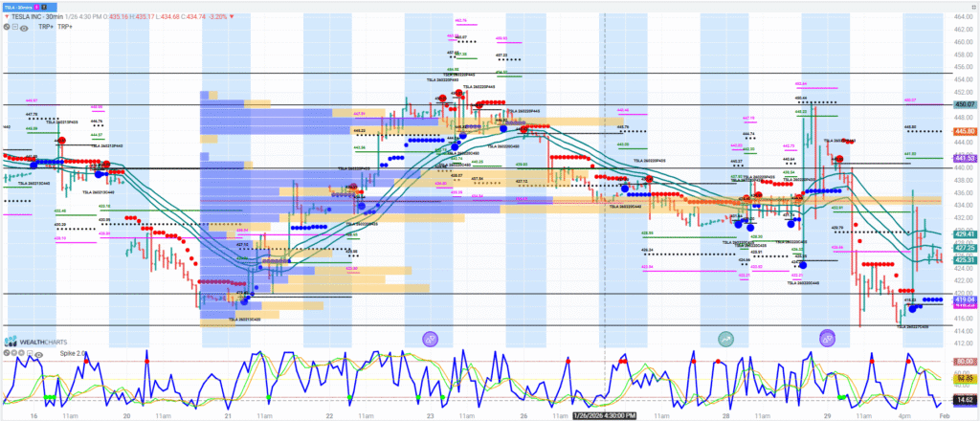Click the purple event icon near date 29
Image resolution: width=980 pixels, height=421 pixels.
point(827,338)
